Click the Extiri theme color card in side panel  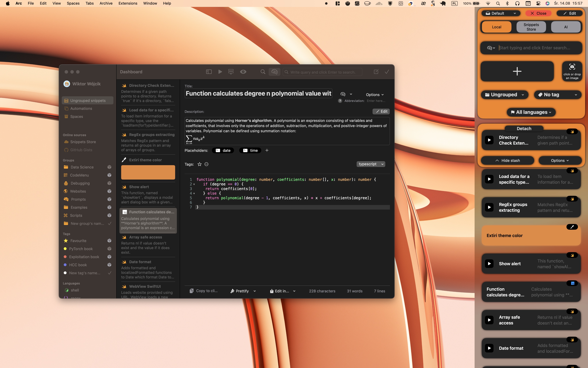pyautogui.click(x=531, y=236)
